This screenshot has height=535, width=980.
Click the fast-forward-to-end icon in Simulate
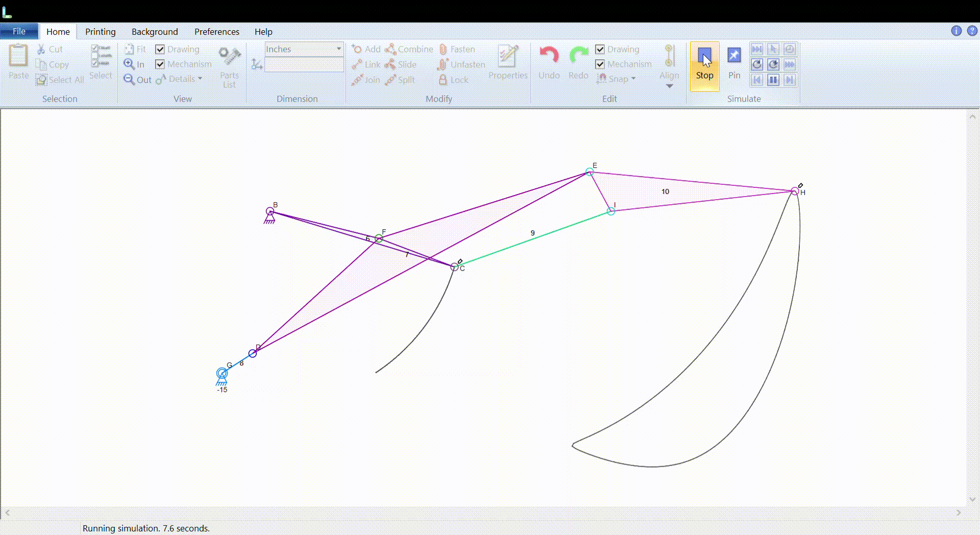[757, 49]
